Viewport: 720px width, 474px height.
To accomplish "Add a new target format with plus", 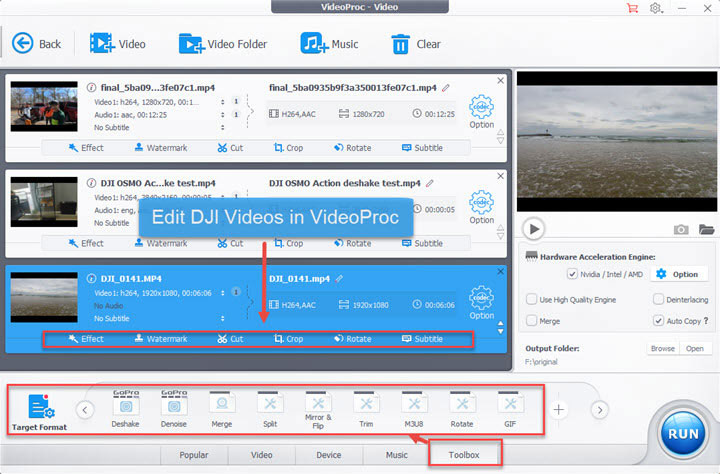I will (559, 409).
